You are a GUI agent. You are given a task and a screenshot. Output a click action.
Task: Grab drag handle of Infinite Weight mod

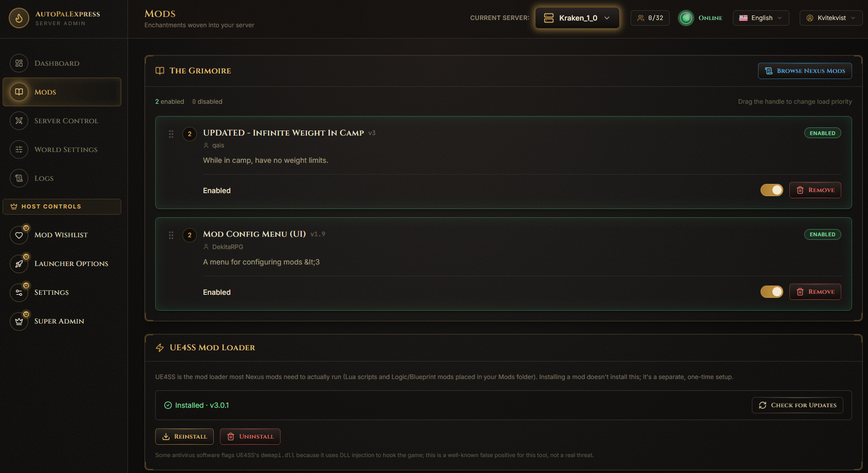[171, 134]
